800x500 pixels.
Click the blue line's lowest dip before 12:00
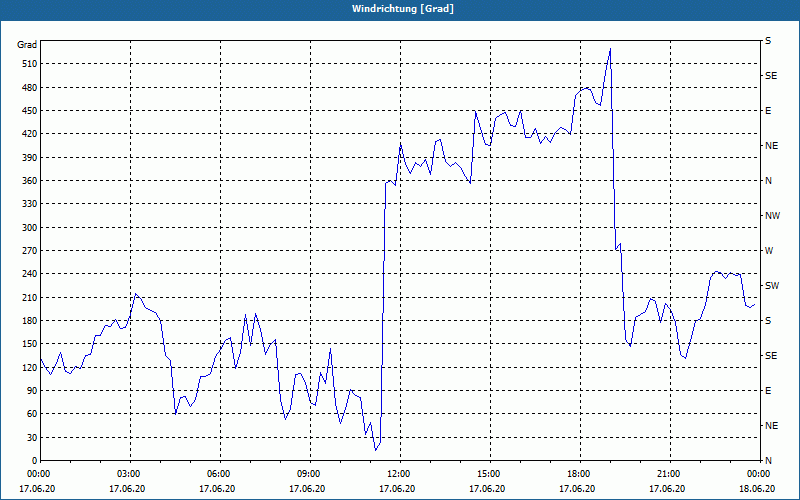coord(376,450)
